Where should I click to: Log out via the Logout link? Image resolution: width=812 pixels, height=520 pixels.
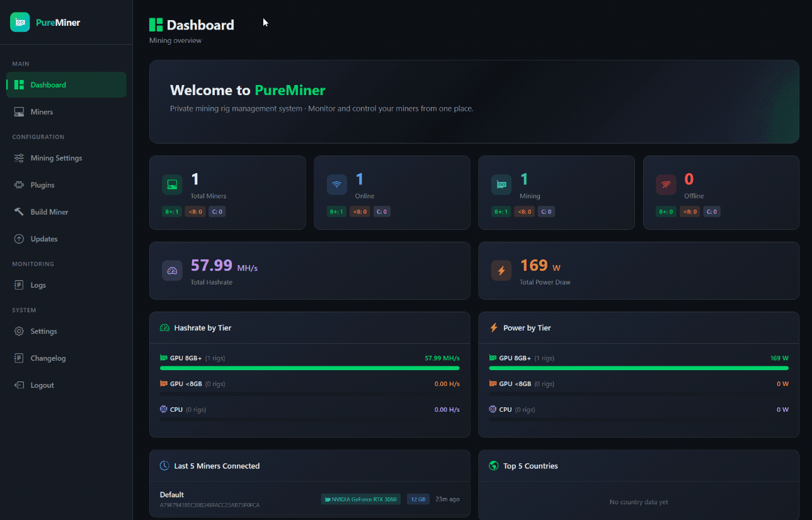(x=66, y=385)
